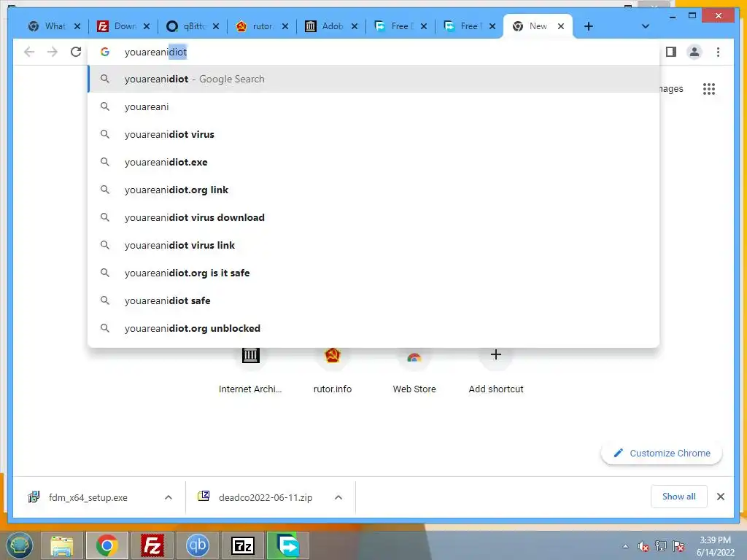The height and width of the screenshot is (560, 747).
Task: Click Show all downloads button
Action: pyautogui.click(x=679, y=497)
